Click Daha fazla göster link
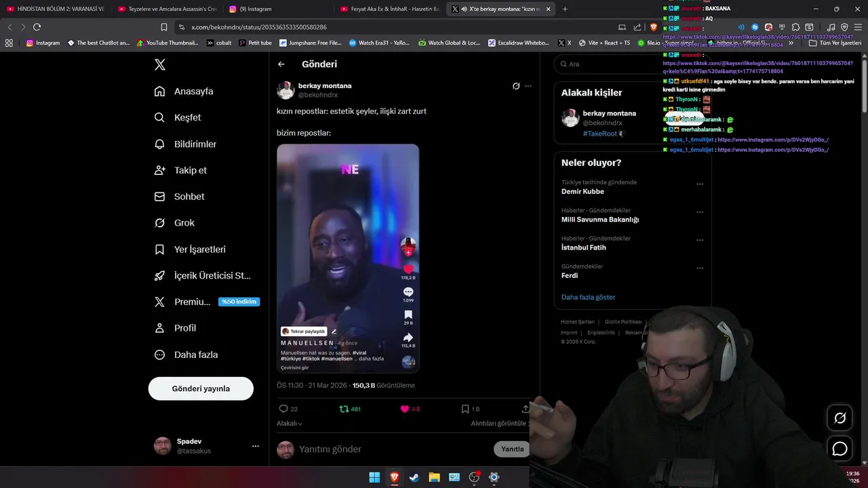Image resolution: width=868 pixels, height=488 pixels. tap(588, 298)
